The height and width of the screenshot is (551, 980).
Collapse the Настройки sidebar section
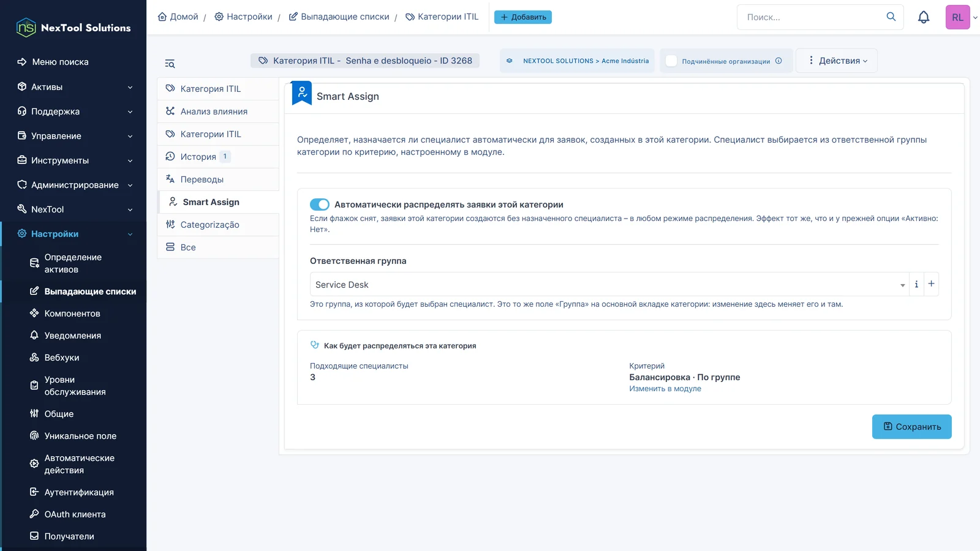pos(73,234)
